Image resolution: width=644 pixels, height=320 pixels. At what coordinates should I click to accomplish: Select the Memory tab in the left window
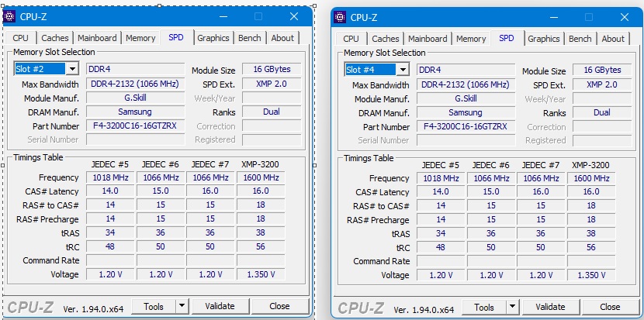coord(140,38)
